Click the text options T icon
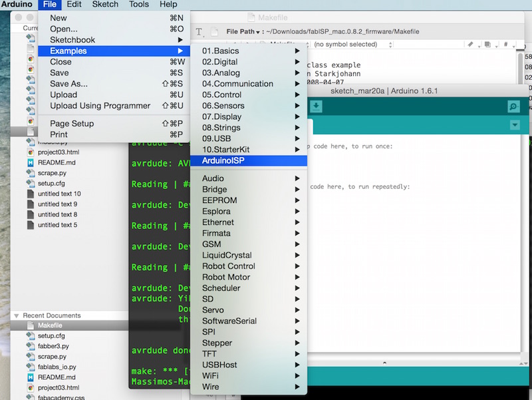The image size is (532, 400). coord(199,31)
